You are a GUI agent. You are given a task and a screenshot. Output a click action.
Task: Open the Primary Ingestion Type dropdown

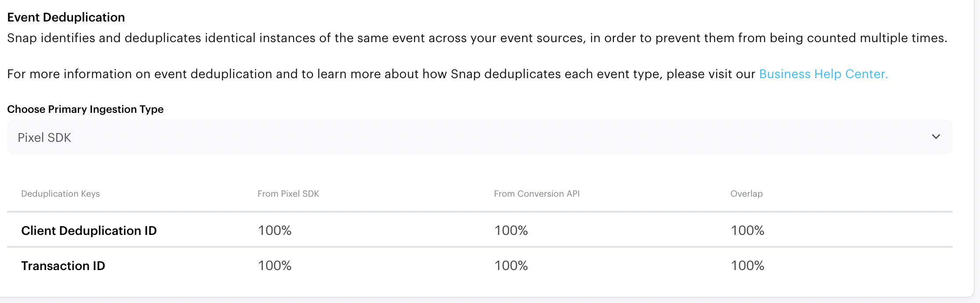coord(479,137)
